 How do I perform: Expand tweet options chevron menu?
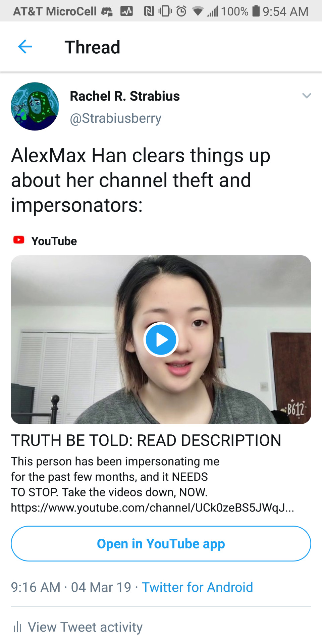(307, 96)
